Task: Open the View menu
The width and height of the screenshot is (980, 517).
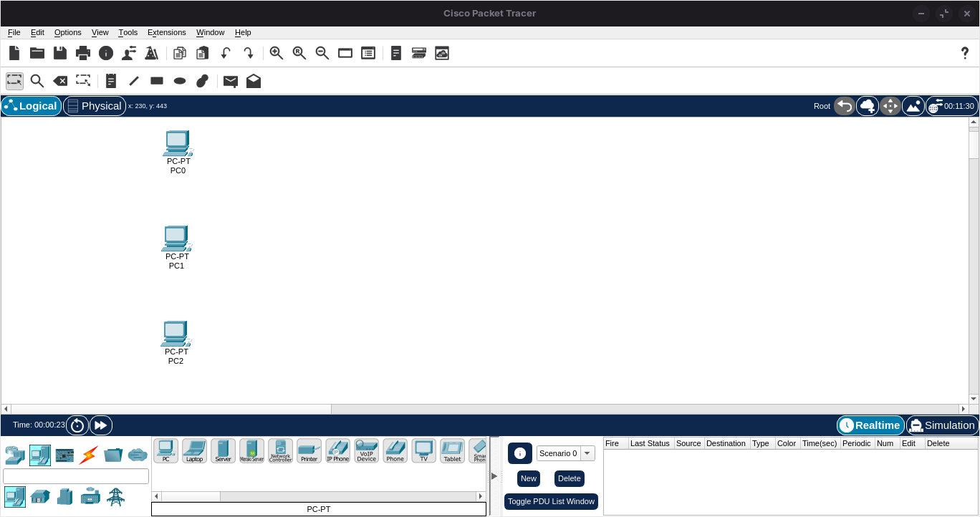Action: 100,32
